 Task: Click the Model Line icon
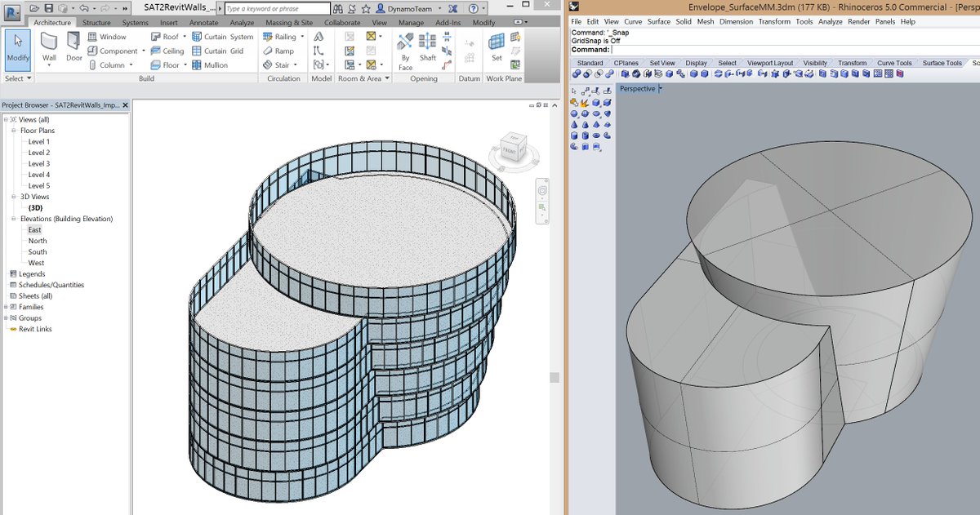click(x=318, y=51)
